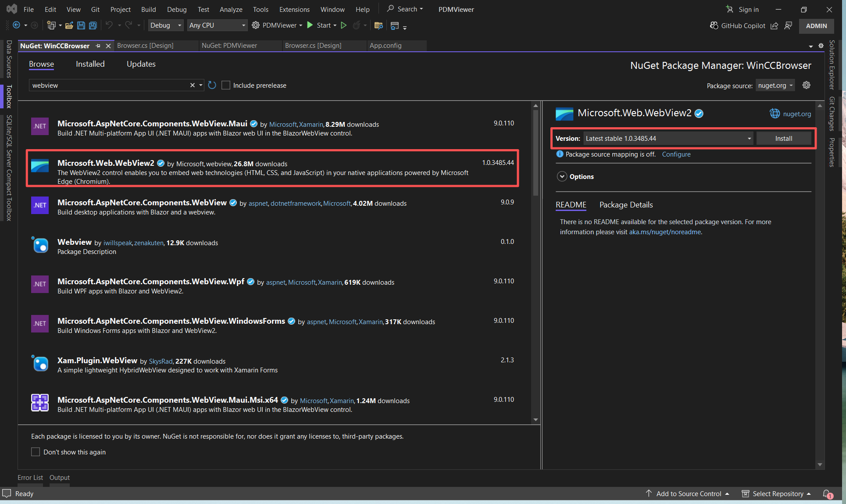Click the Save All icon
846x504 pixels.
93,25
